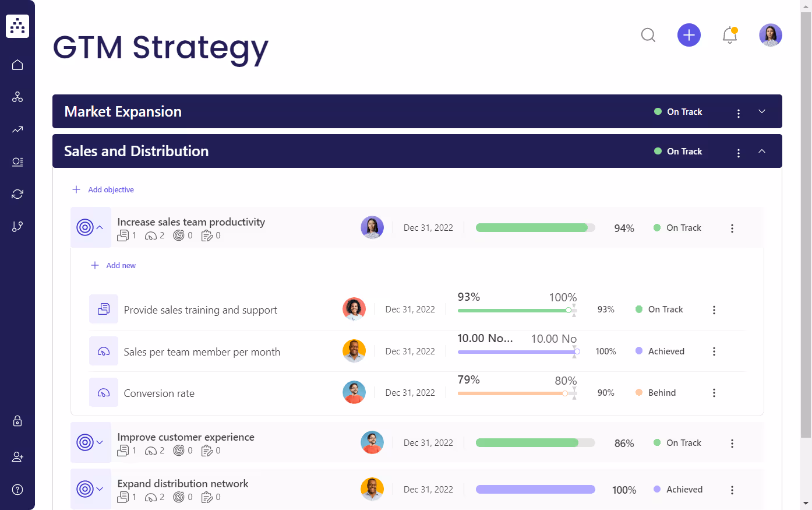
Task: Open notifications via the bell icon
Action: coord(730,35)
